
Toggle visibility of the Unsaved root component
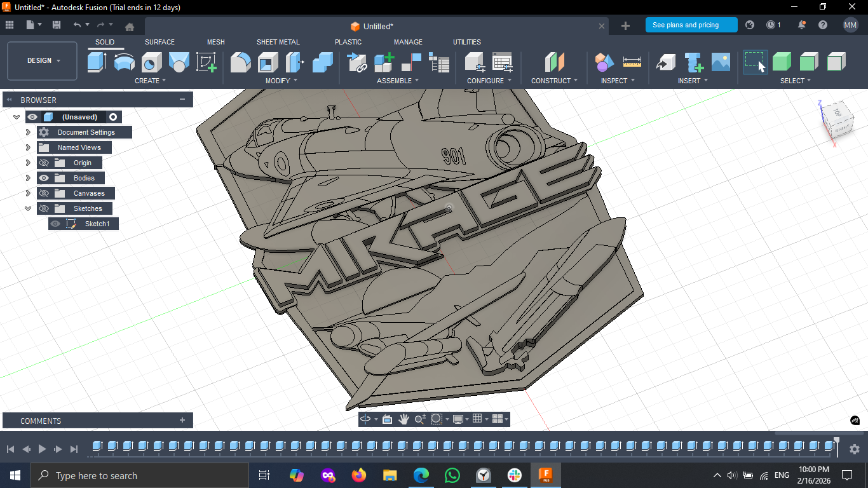(32, 117)
